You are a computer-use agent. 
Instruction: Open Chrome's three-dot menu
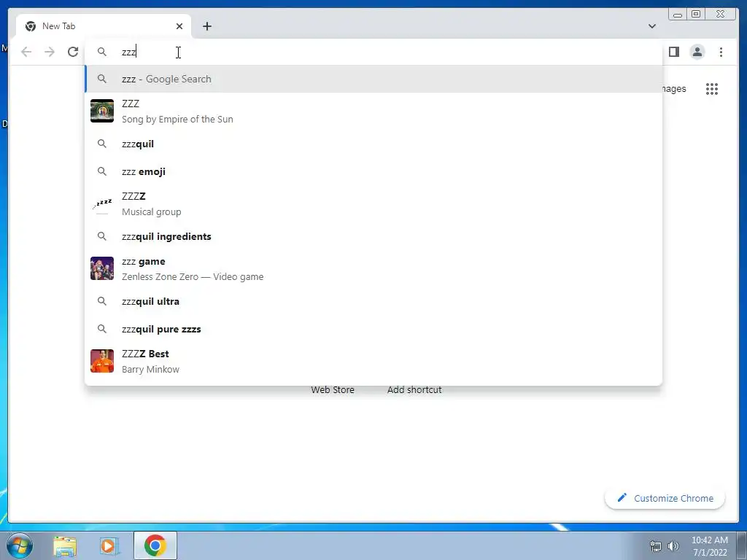[721, 52]
